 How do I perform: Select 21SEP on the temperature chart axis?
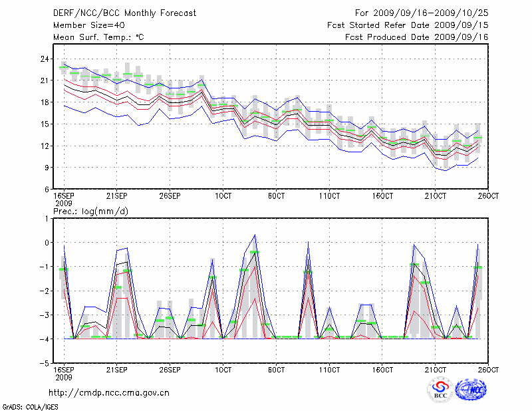(x=116, y=196)
